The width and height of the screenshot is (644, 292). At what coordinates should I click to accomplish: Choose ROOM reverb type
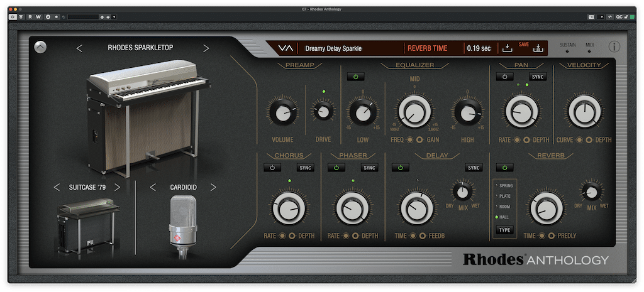tap(503, 207)
